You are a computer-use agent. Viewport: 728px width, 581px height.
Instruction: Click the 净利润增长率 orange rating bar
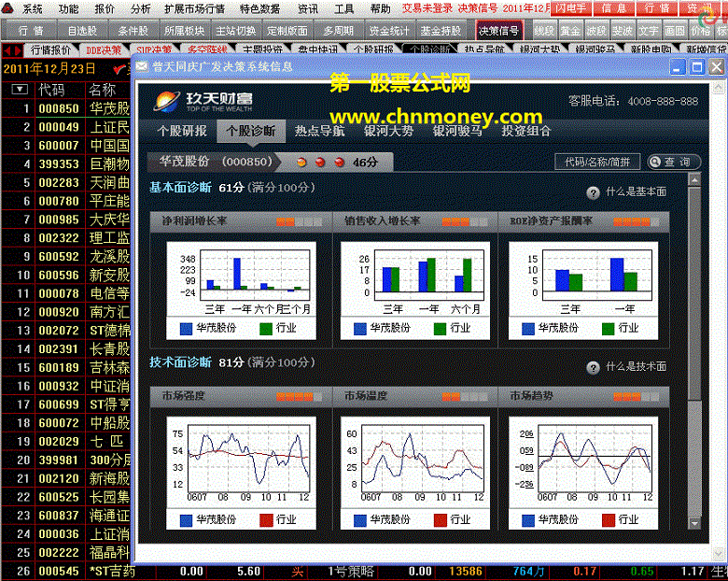point(299,222)
